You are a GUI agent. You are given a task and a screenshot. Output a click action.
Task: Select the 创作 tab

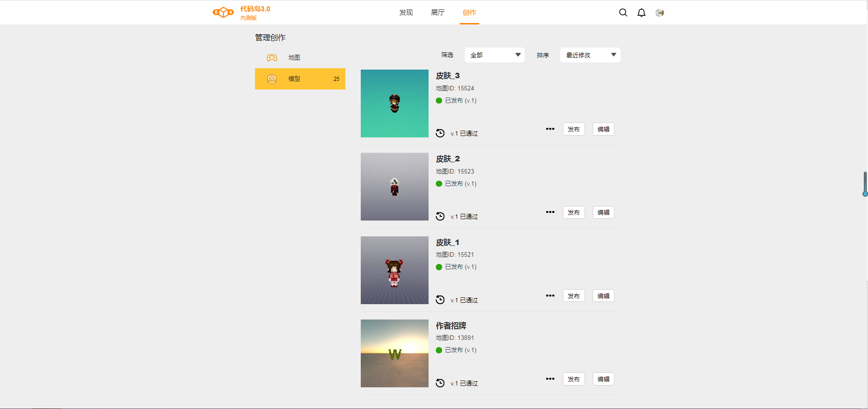click(469, 12)
